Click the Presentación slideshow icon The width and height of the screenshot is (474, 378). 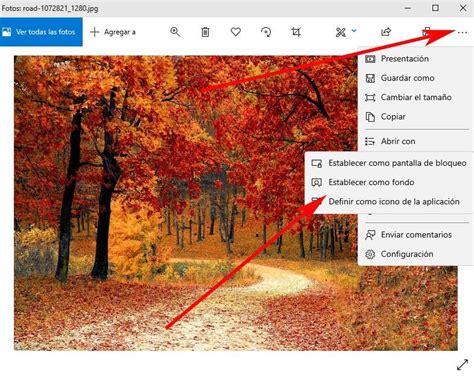(x=370, y=59)
